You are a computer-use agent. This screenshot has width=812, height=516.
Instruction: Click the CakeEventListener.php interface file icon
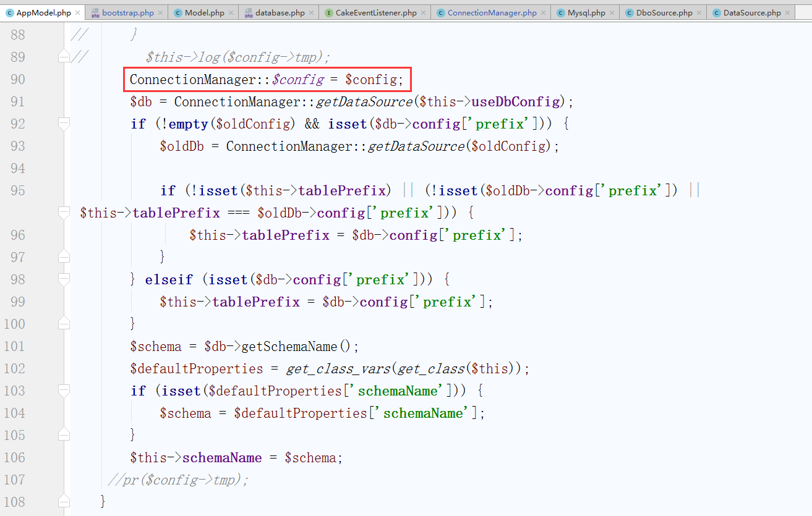pyautogui.click(x=328, y=12)
